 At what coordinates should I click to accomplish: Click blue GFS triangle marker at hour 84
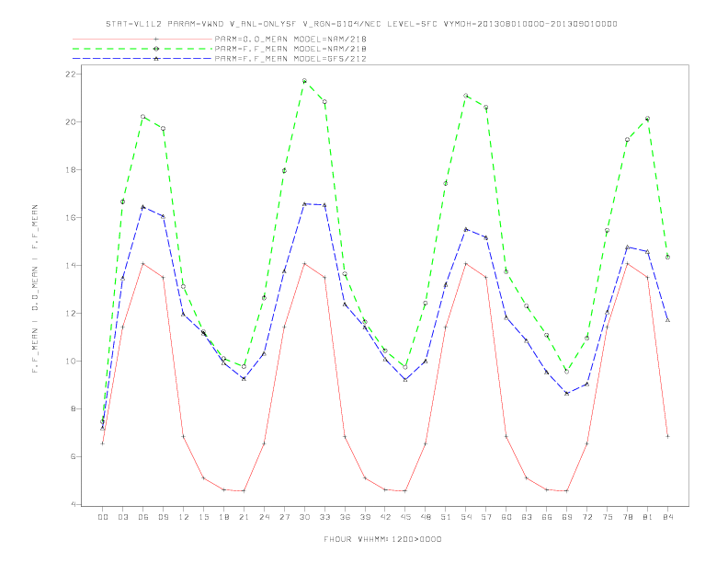[x=668, y=320]
